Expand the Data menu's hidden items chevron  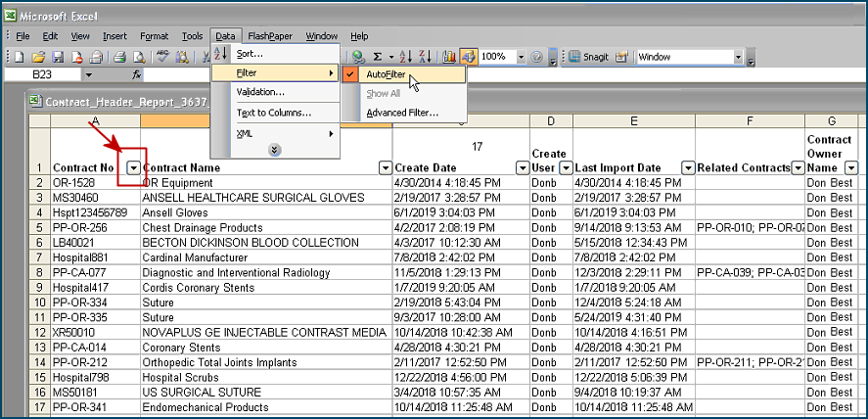275,150
